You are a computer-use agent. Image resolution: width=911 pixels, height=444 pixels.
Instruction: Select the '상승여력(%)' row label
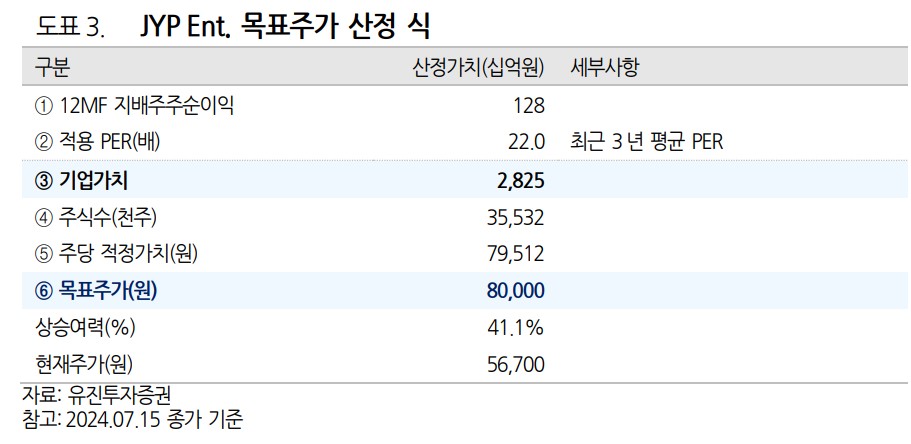[85, 328]
